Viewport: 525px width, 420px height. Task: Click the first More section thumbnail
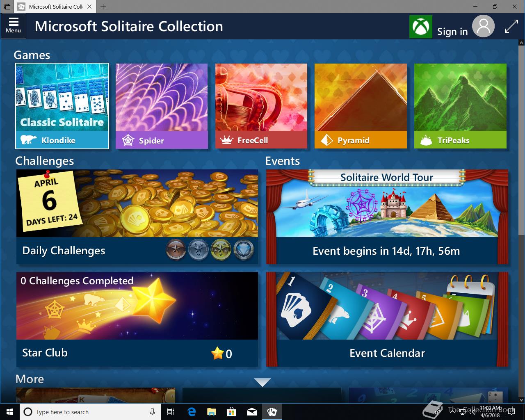point(96,395)
